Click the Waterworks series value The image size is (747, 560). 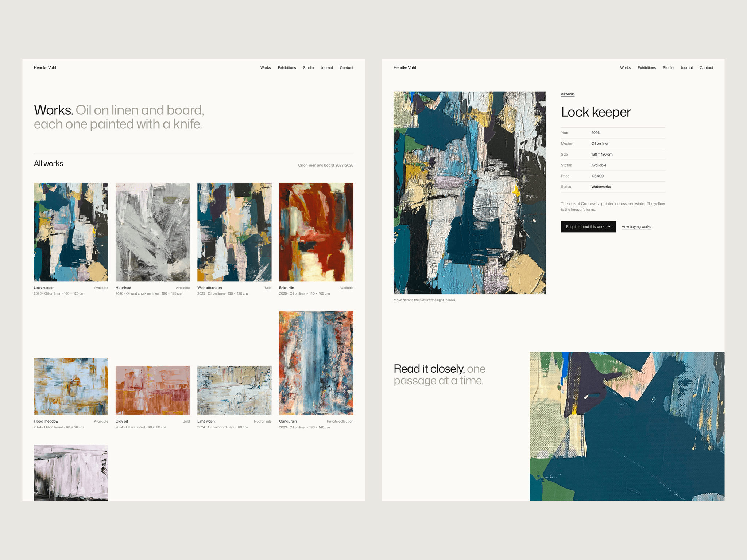tap(601, 187)
